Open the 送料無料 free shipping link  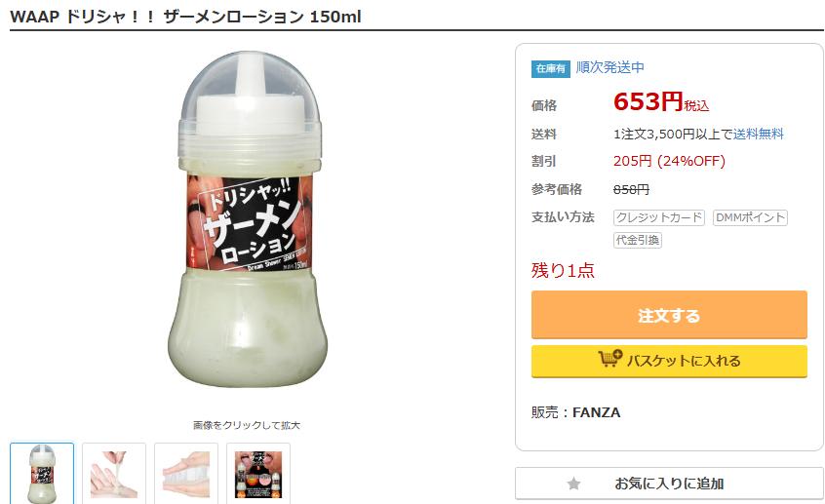point(759,134)
